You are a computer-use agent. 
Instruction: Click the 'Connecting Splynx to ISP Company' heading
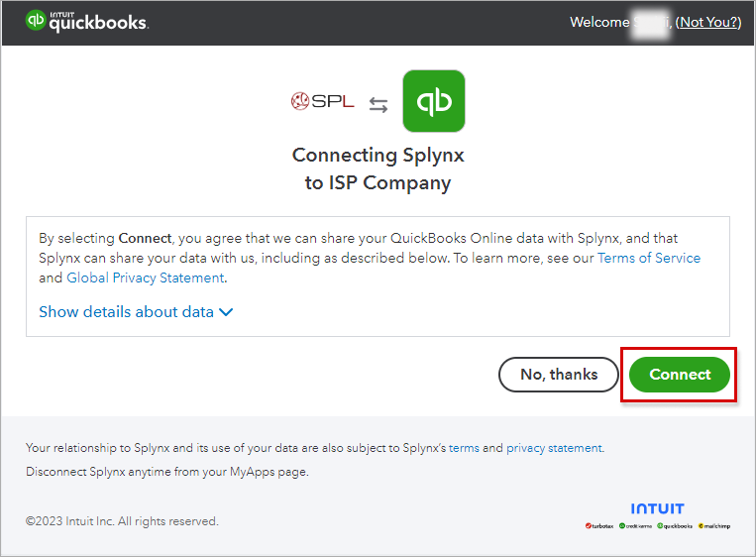click(x=378, y=168)
